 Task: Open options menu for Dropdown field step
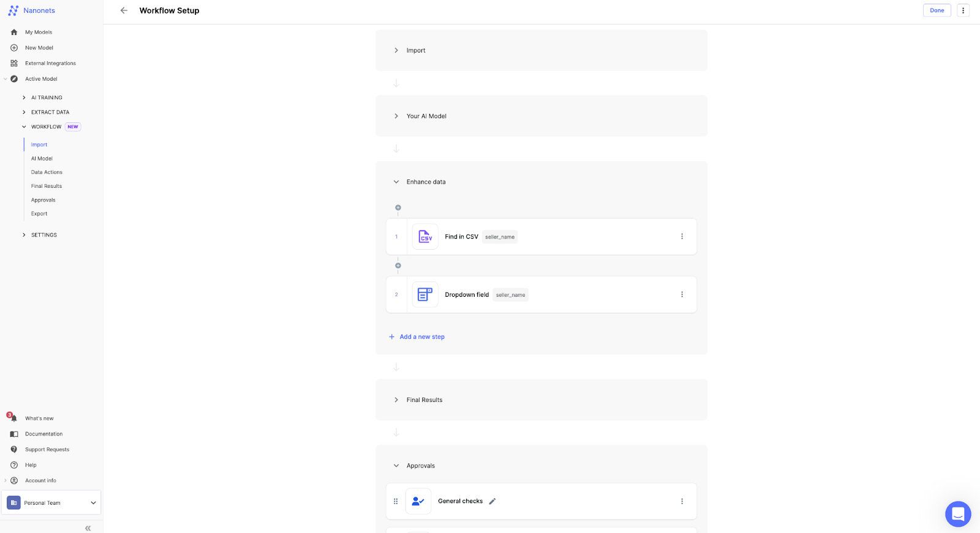pyautogui.click(x=682, y=295)
